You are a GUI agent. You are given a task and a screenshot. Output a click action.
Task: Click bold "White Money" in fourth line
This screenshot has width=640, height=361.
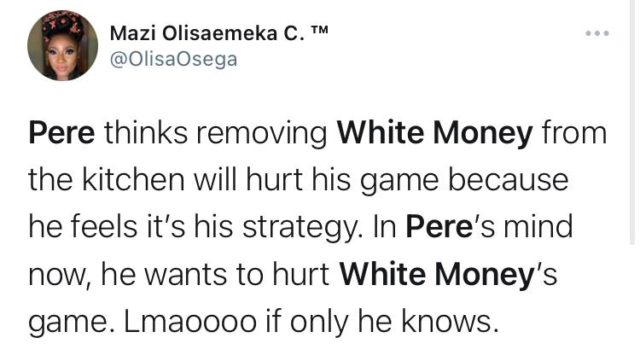[437, 274]
